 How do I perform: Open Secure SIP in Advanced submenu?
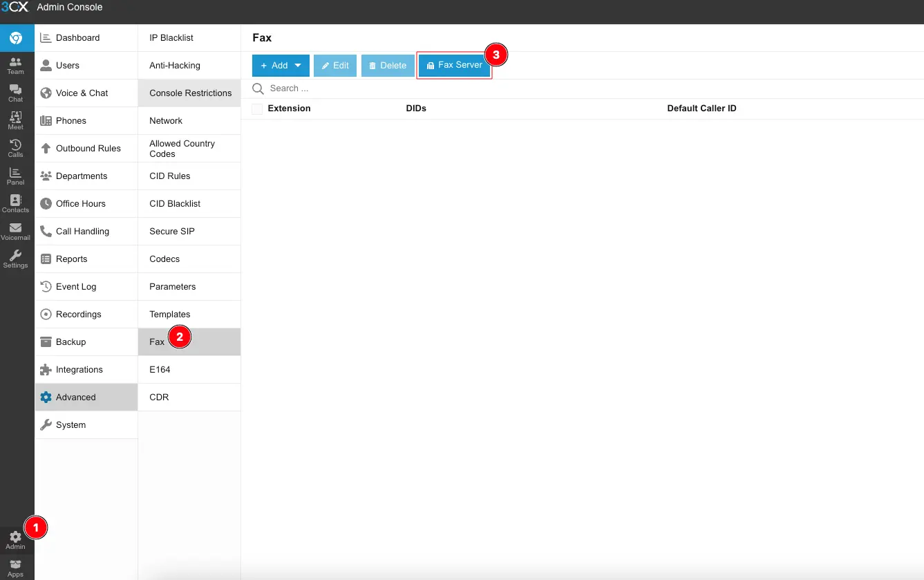[x=172, y=232]
